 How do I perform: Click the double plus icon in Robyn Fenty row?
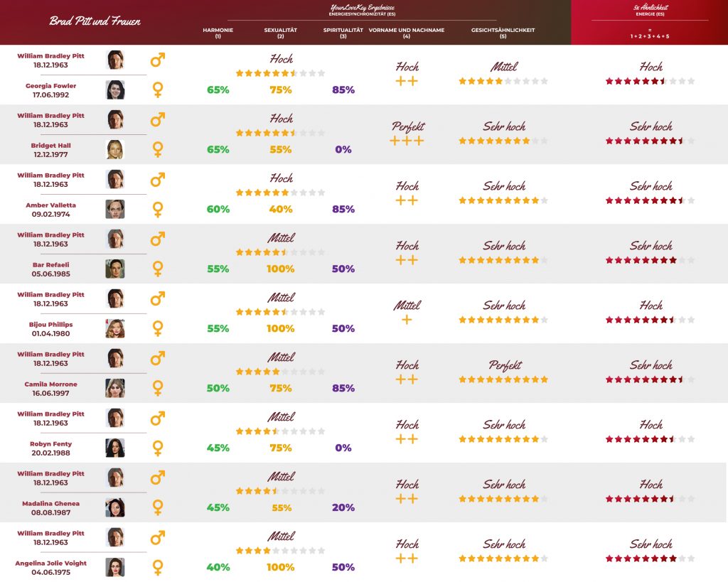pos(407,439)
